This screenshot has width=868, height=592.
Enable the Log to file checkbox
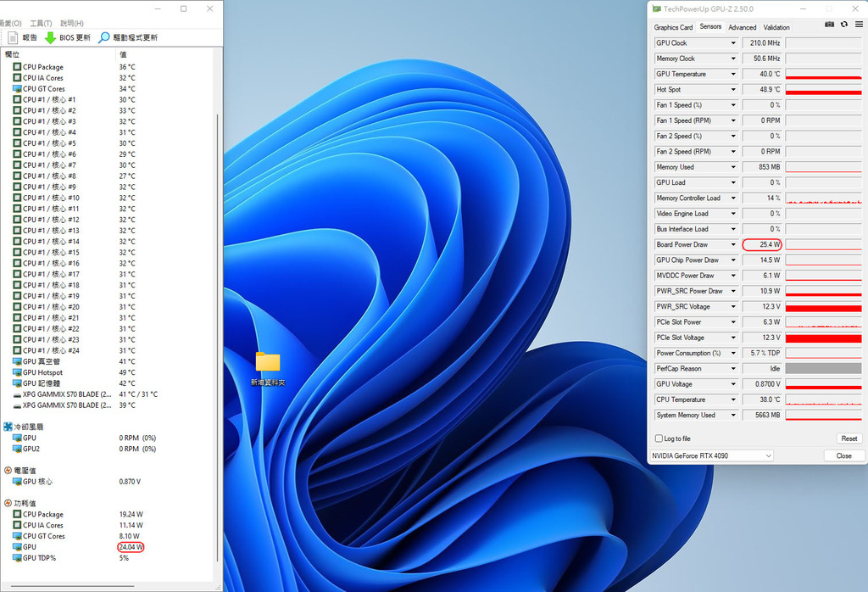659,438
